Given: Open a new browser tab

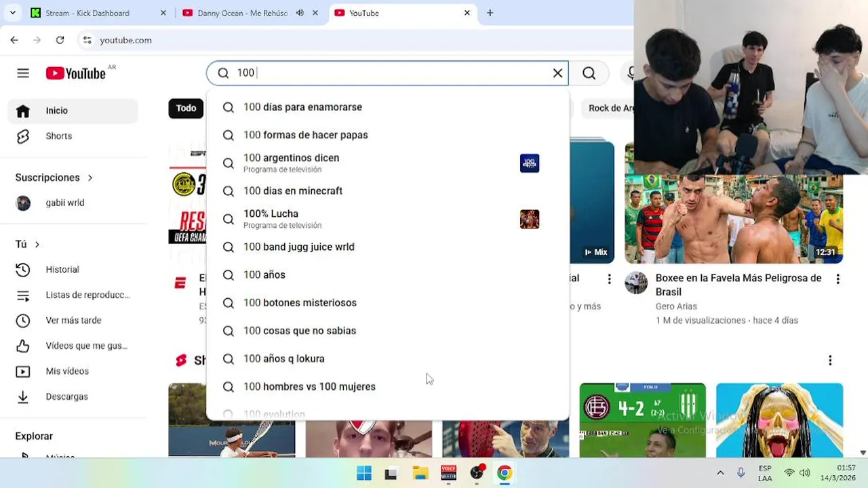Looking at the screenshot, I should [490, 13].
